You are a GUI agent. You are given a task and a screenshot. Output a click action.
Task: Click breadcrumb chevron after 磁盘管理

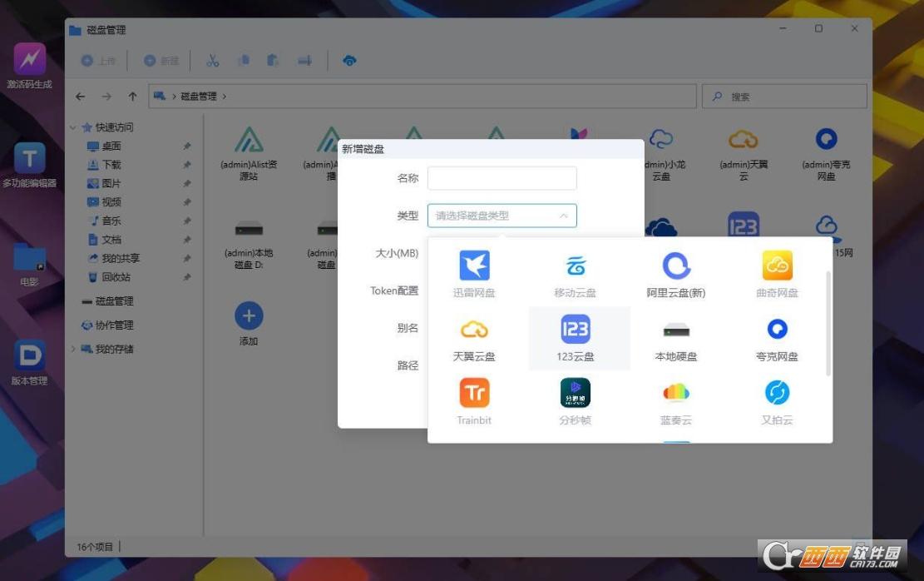225,97
